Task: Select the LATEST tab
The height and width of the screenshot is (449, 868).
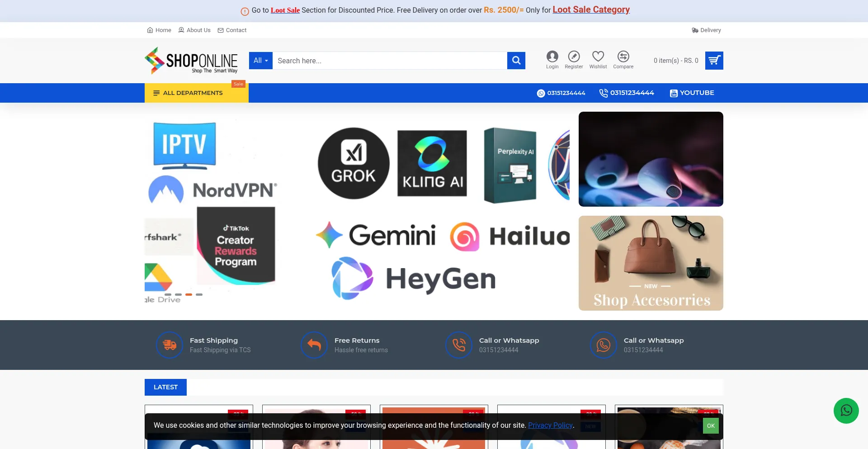Action: (x=165, y=387)
